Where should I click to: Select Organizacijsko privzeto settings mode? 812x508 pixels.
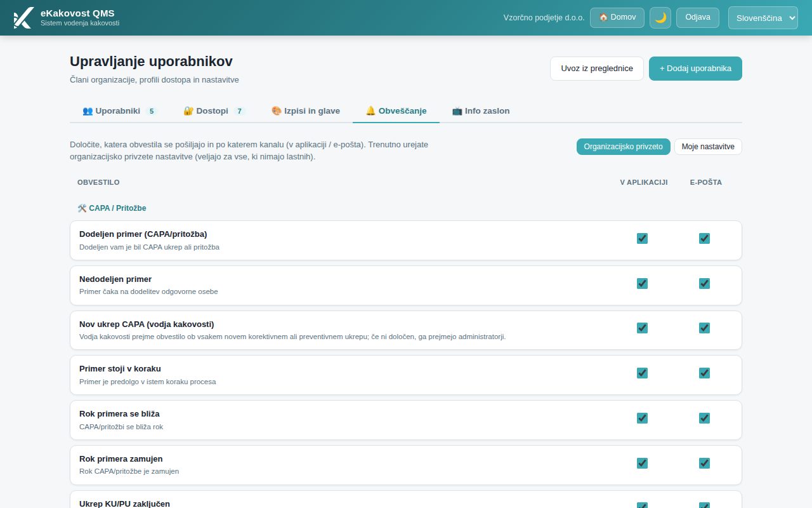point(623,147)
